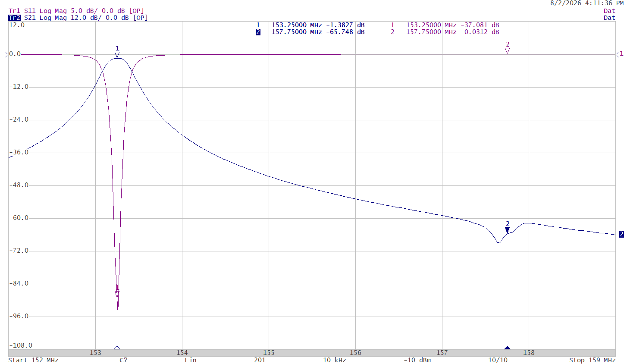
Task: Select marker 1 triangle on S21 peak
Action: click(x=117, y=55)
